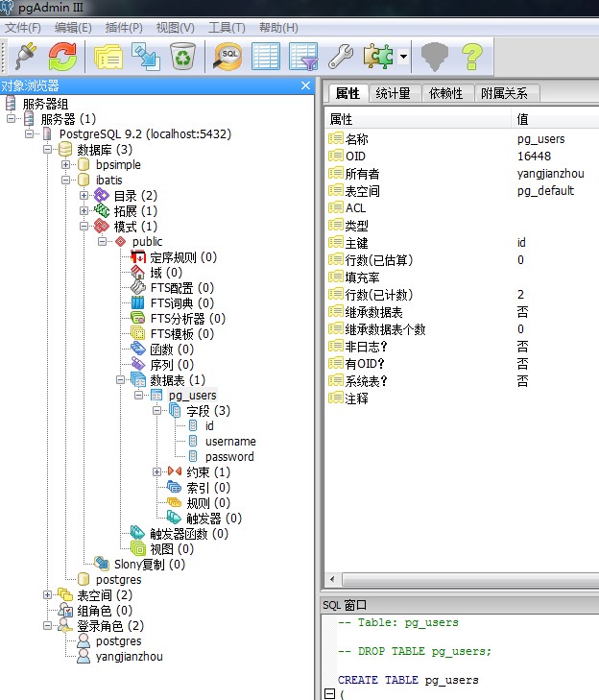The image size is (599, 700).
Task: Refresh the selected object
Action: point(62,57)
